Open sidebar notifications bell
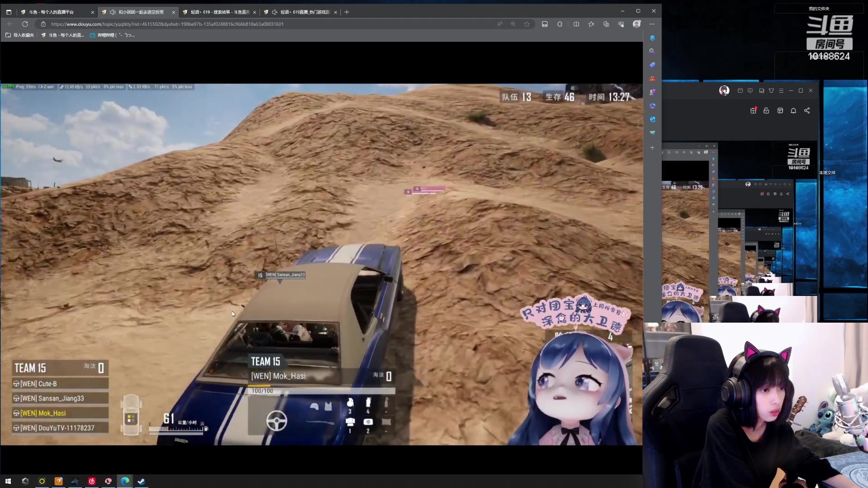The width and height of the screenshot is (868, 488). pyautogui.click(x=652, y=38)
